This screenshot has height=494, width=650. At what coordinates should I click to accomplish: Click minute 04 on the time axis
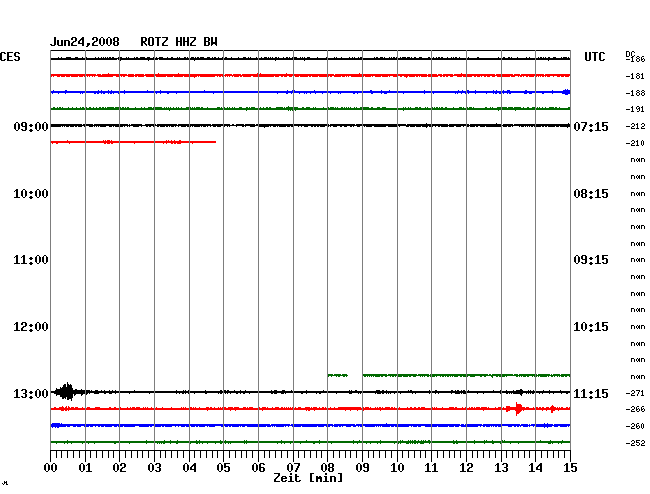point(189,467)
